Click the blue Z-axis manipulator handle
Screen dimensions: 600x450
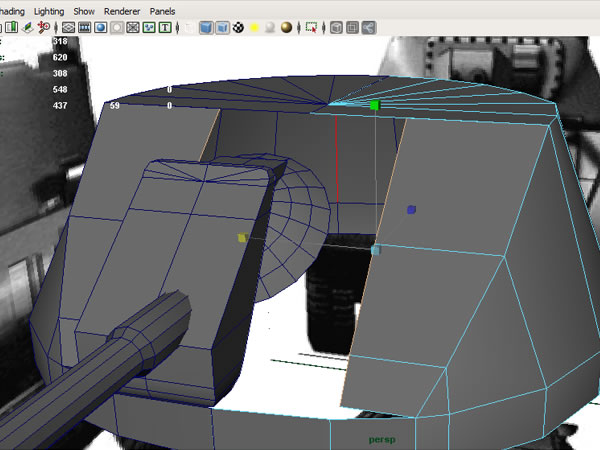tap(411, 210)
